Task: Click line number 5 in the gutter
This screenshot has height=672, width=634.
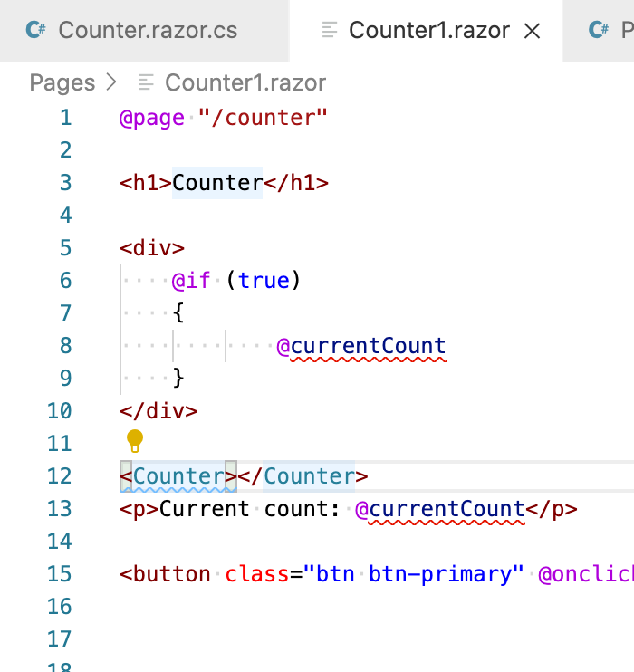Action: tap(65, 248)
